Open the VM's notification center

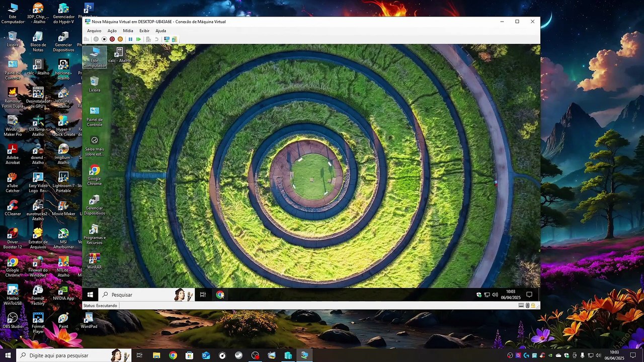(x=529, y=295)
